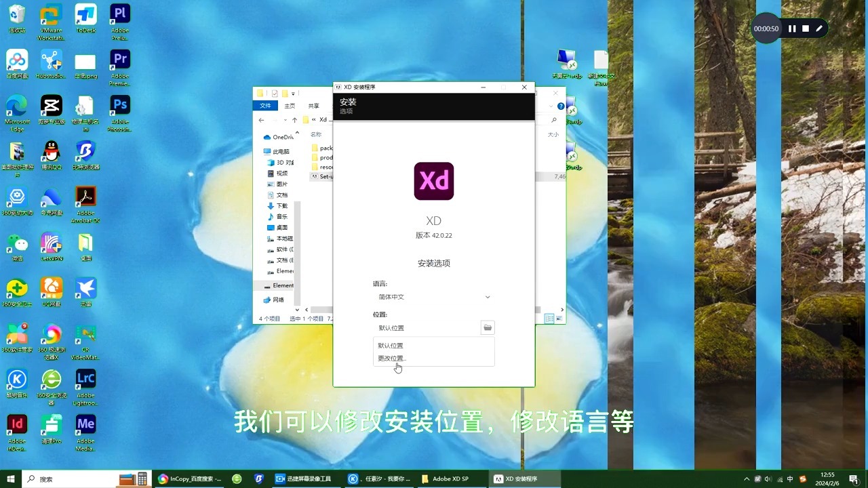
Task: Open VMware Workstation desktop shortcut
Action: (51, 22)
